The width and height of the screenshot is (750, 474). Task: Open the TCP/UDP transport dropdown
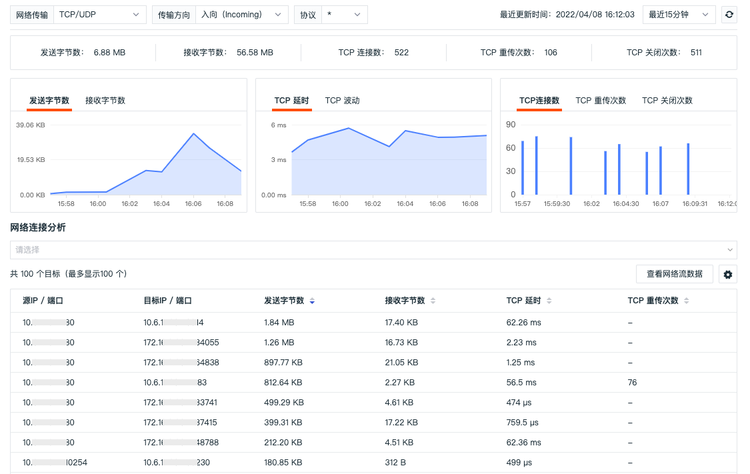[99, 15]
